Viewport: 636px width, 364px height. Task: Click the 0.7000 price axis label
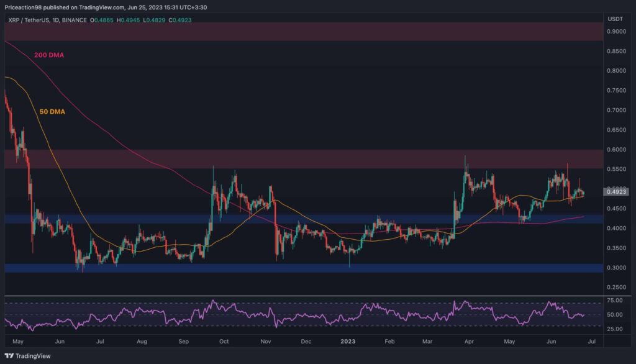616,110
